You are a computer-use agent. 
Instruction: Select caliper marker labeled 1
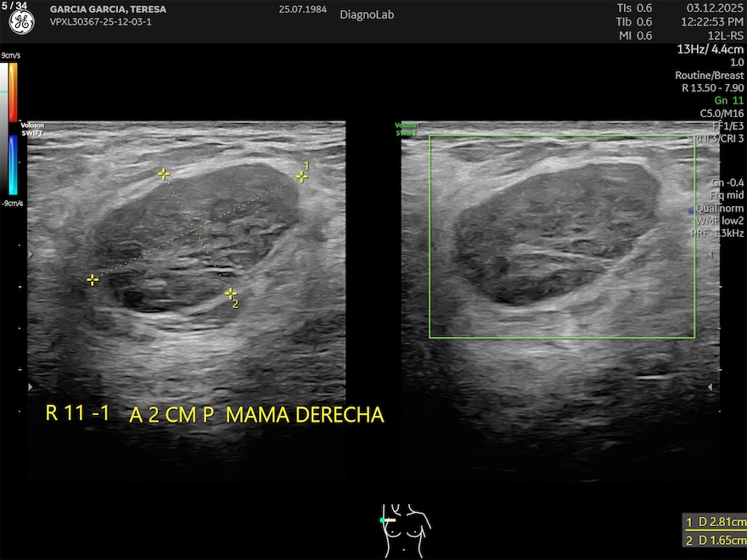click(x=300, y=176)
